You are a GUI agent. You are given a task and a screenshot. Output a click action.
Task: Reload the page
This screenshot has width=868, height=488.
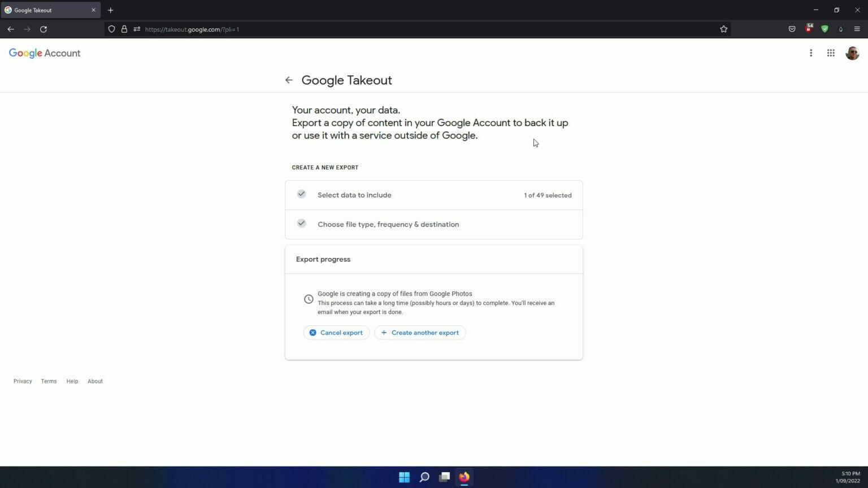tap(44, 29)
